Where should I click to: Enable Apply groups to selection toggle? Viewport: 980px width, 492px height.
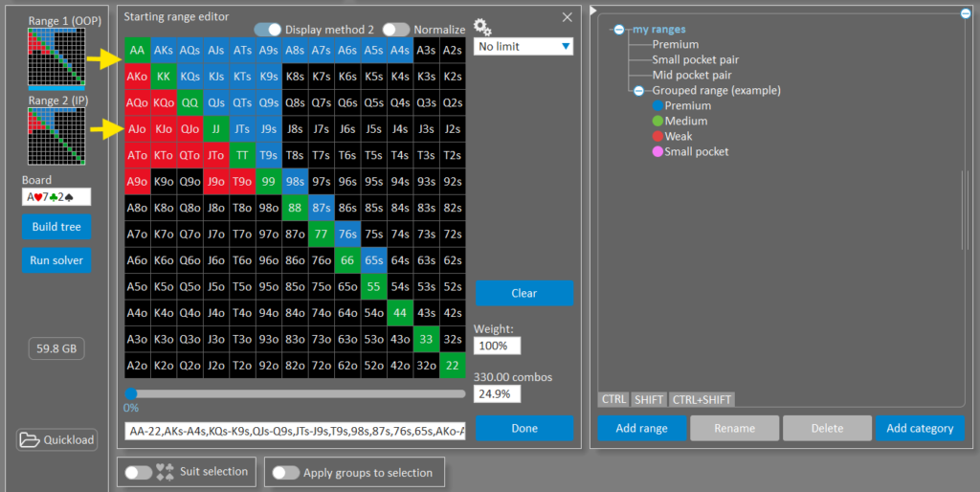(x=285, y=473)
